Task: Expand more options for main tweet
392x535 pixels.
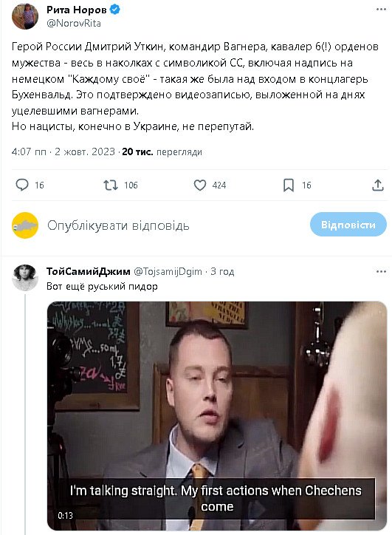Action: [381, 9]
